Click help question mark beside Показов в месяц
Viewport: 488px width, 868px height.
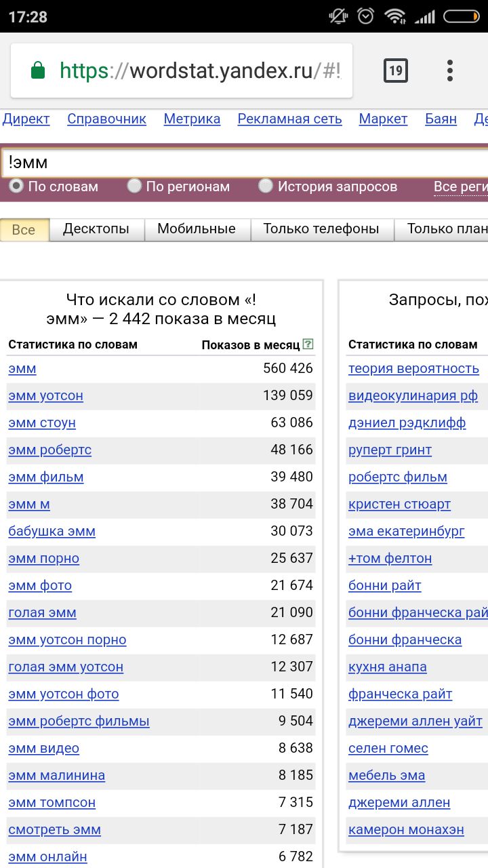coord(308,344)
